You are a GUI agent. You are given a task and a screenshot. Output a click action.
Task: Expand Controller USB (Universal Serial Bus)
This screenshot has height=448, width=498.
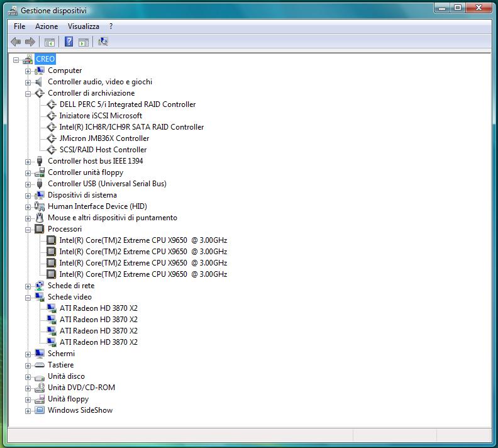click(28, 184)
